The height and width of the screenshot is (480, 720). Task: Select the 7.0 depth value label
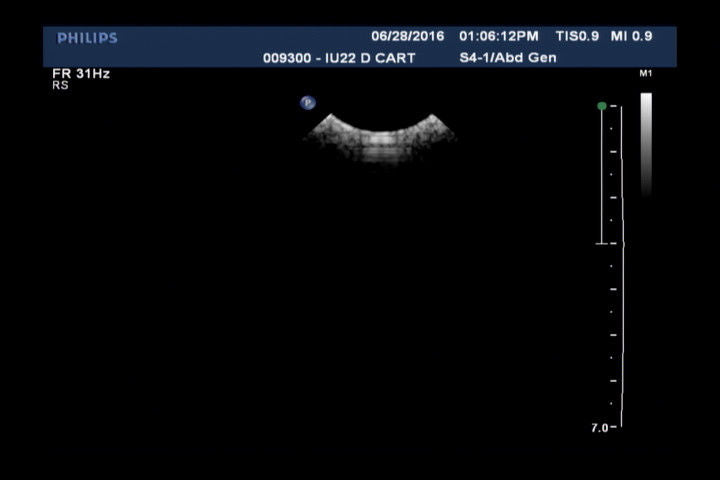pos(599,428)
